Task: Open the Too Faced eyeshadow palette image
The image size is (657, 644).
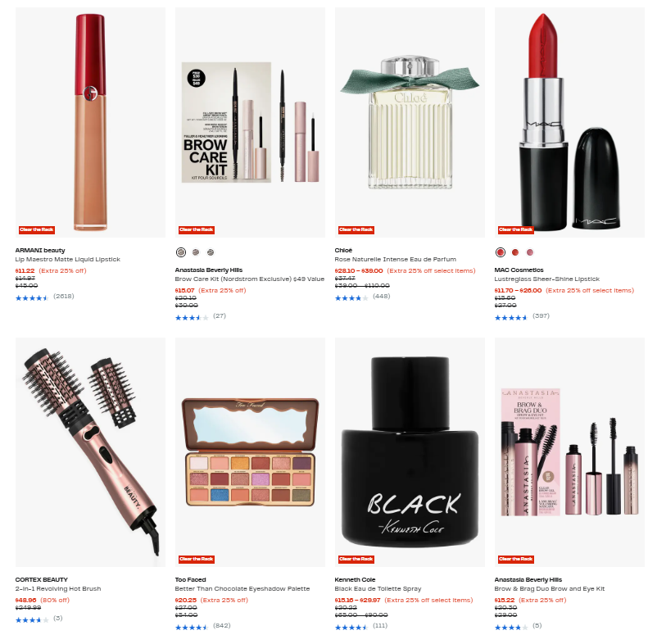Action: tap(250, 452)
